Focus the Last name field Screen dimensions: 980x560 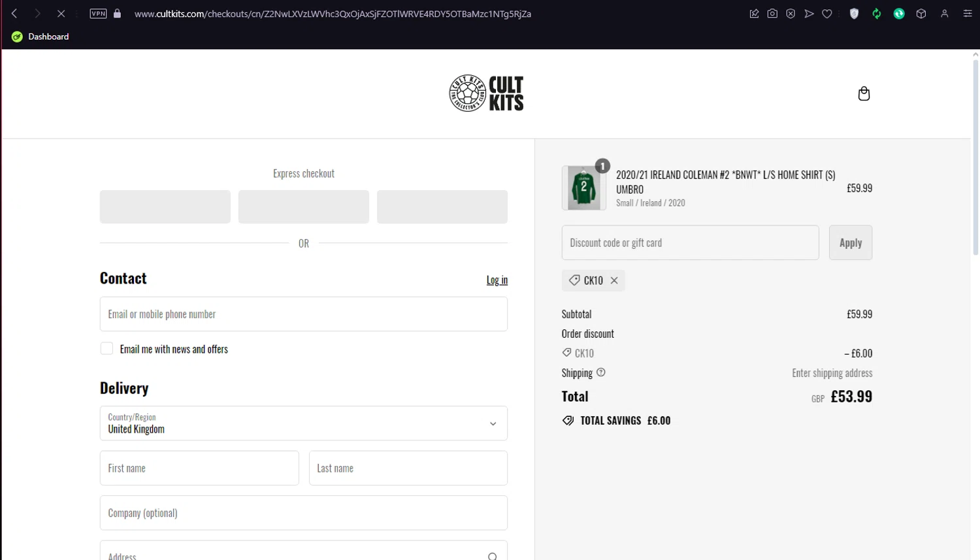pyautogui.click(x=408, y=468)
